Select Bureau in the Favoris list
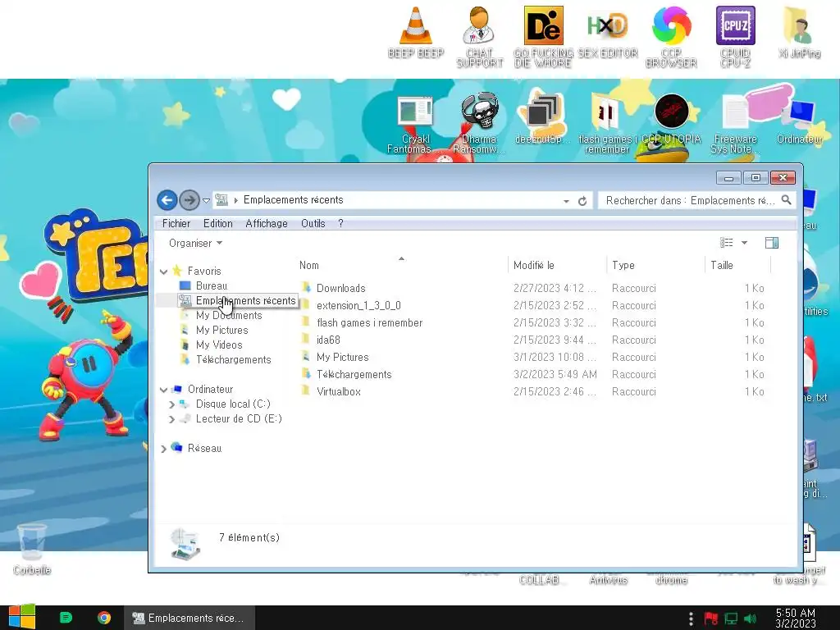Viewport: 840px width, 630px height. (211, 286)
